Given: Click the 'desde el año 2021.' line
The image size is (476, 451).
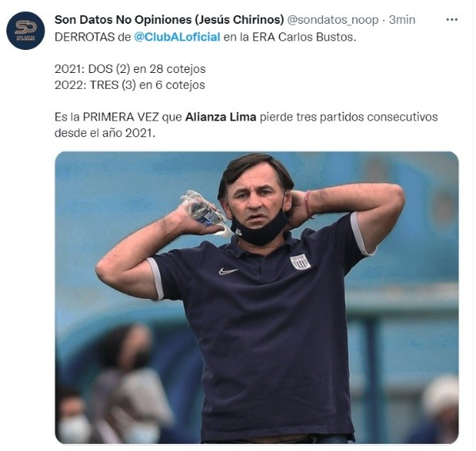Looking at the screenshot, I should (105, 133).
